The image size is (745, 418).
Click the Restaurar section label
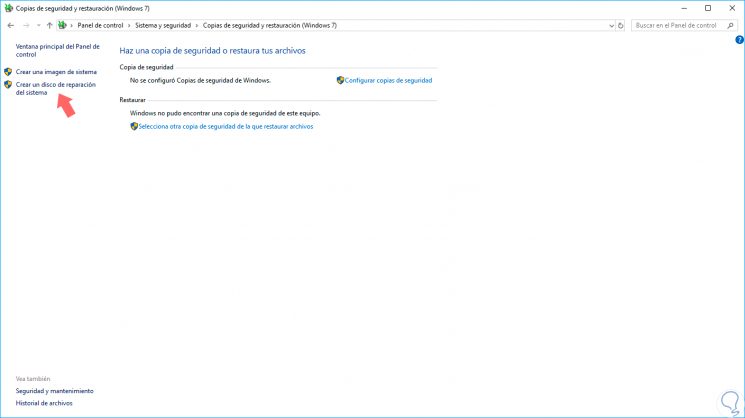[133, 100]
